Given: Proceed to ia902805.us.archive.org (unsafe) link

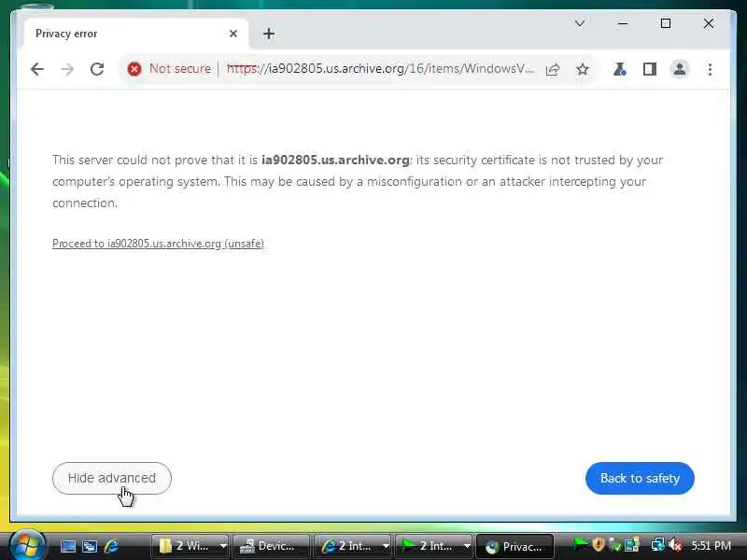Looking at the screenshot, I should coord(158,244).
